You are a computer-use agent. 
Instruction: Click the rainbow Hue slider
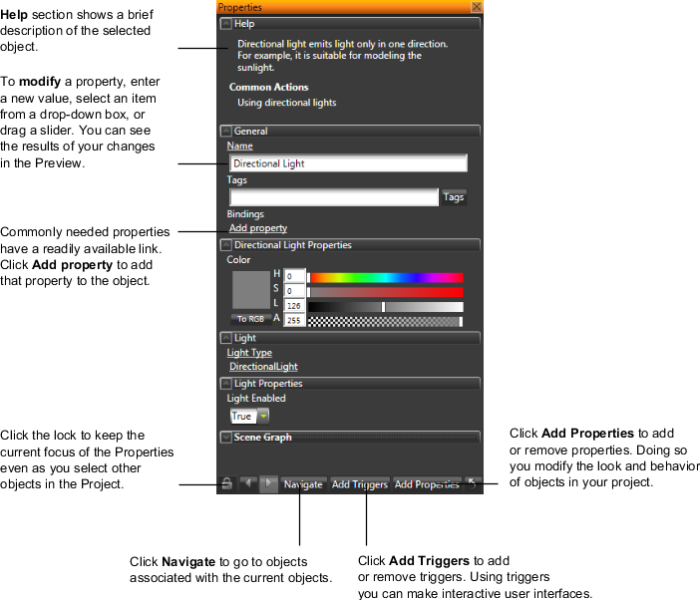[x=386, y=278]
